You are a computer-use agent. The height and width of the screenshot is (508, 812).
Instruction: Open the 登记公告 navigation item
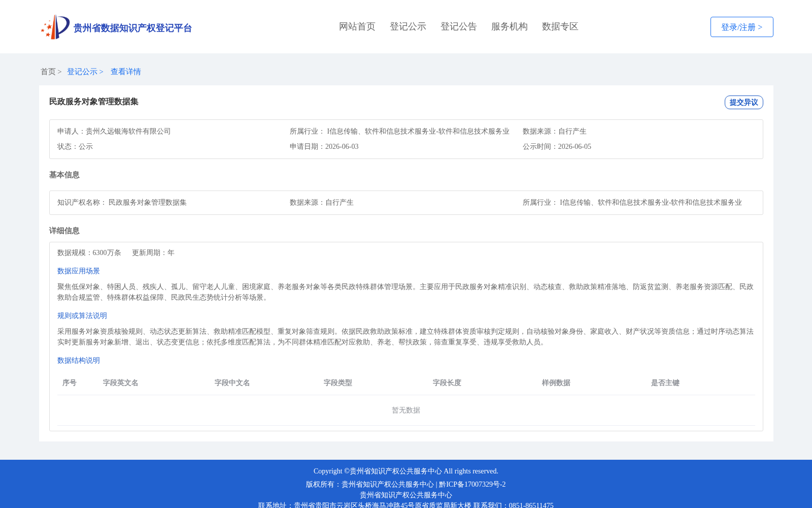(459, 26)
